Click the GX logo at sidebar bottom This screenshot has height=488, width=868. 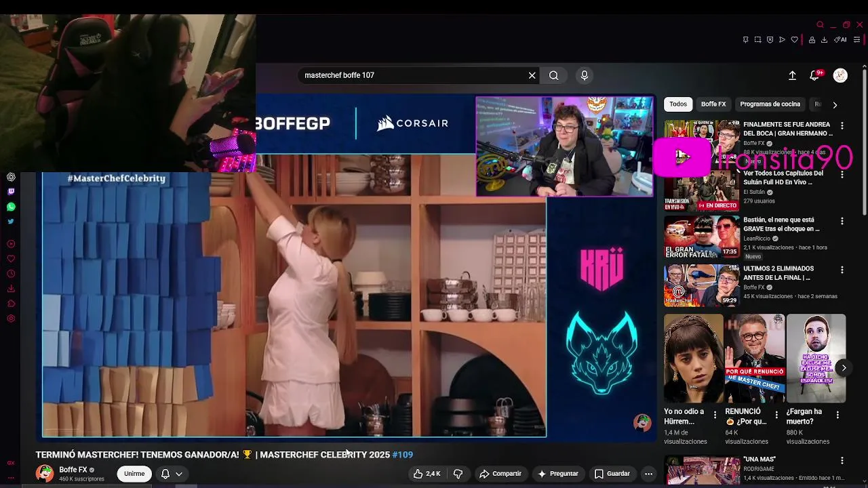click(x=11, y=463)
